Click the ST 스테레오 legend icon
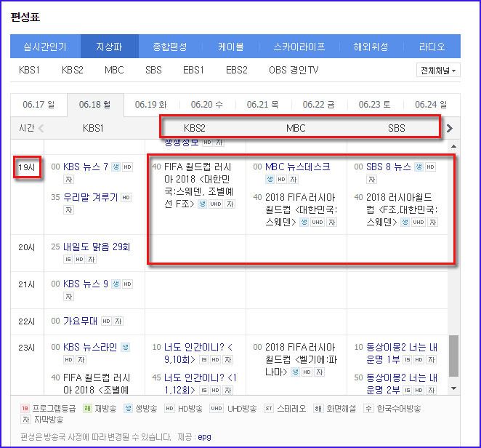Image resolution: width=481 pixels, height=448 pixels. pos(269,409)
